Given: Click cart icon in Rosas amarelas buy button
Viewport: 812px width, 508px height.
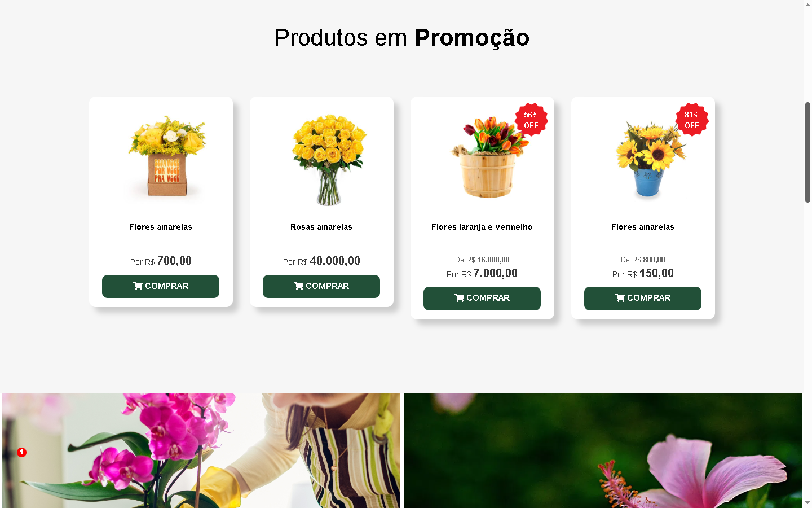Looking at the screenshot, I should [x=298, y=286].
